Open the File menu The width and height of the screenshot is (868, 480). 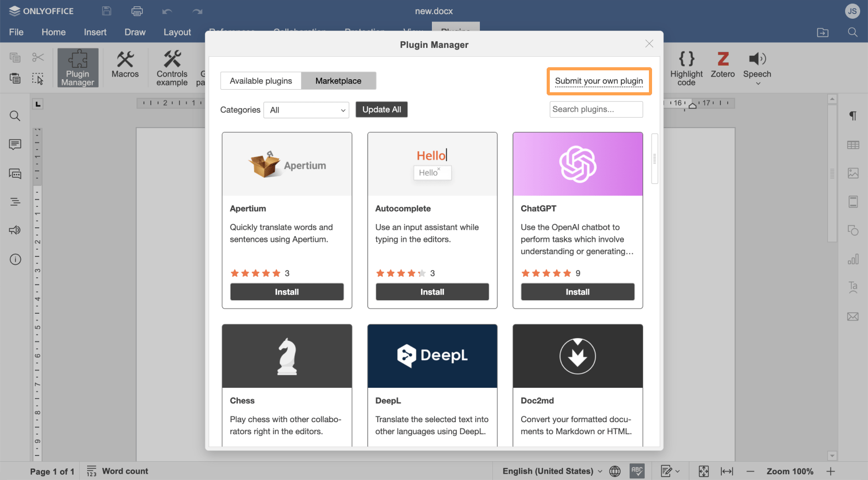click(16, 32)
